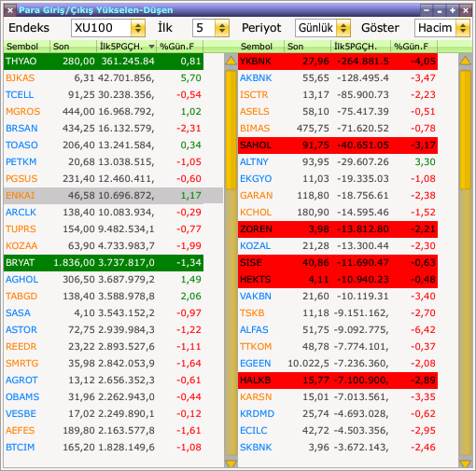Select the TCELL symbol

pyautogui.click(x=20, y=95)
